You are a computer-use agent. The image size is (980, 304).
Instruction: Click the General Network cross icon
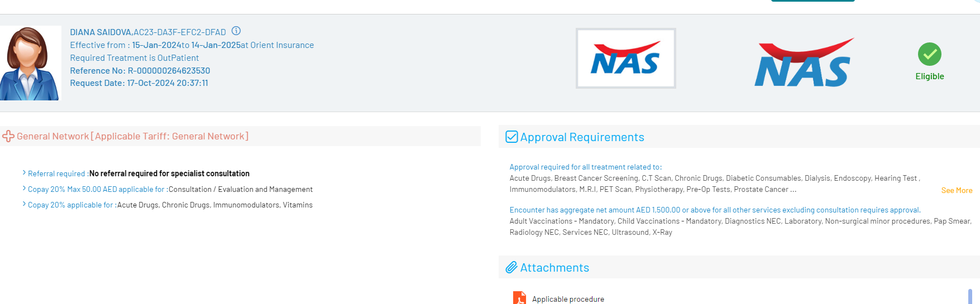pos(8,136)
